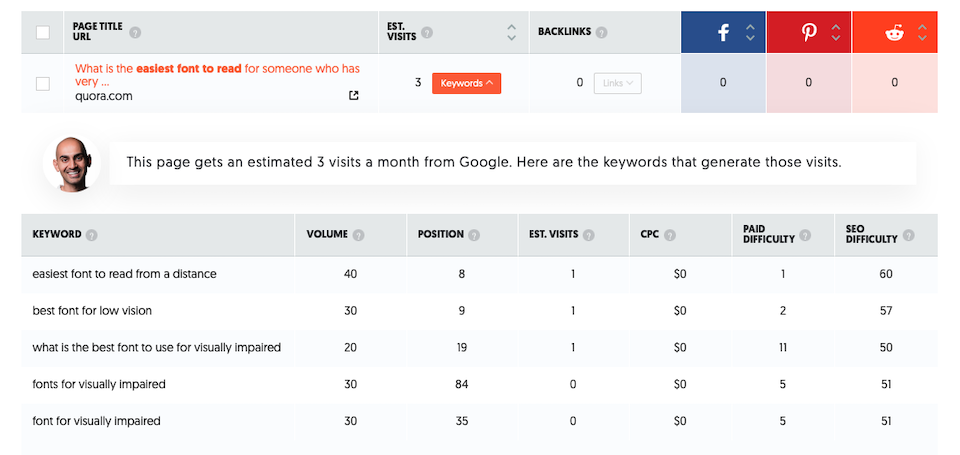The width and height of the screenshot is (960, 455).
Task: Sort by Facebook shares using sort arrows
Action: point(750,32)
